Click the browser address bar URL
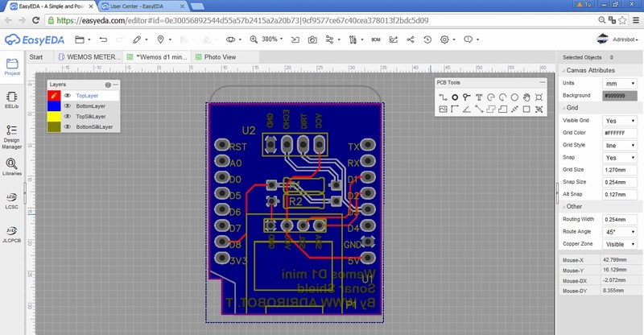644x335 pixels. pyautogui.click(x=242, y=21)
